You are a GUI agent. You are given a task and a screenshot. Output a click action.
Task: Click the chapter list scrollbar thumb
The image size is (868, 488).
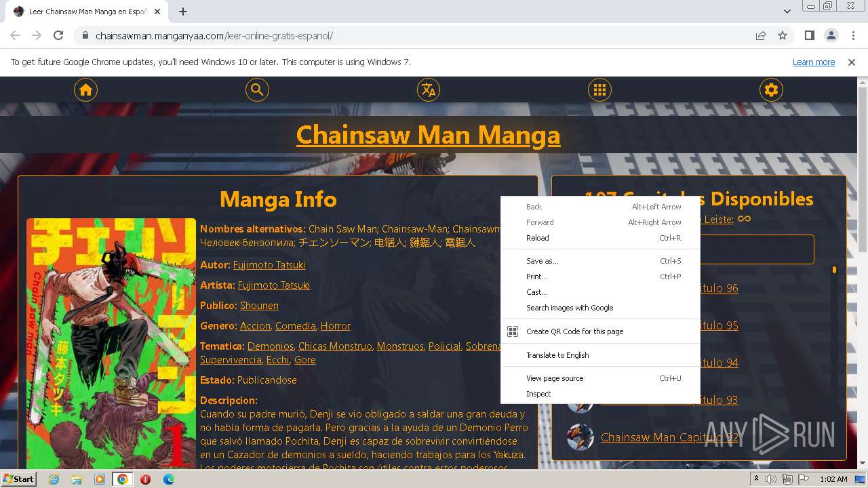point(834,270)
